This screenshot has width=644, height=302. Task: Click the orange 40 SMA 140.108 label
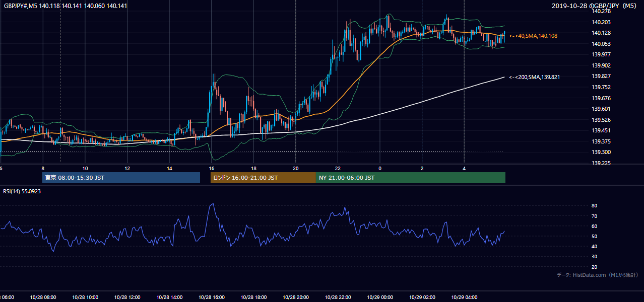click(533, 36)
